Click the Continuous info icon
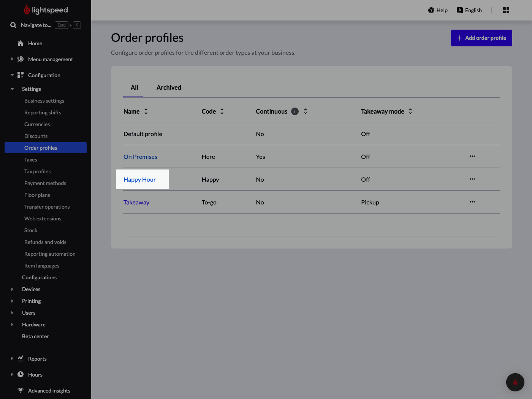The image size is (532, 399). [x=295, y=111]
